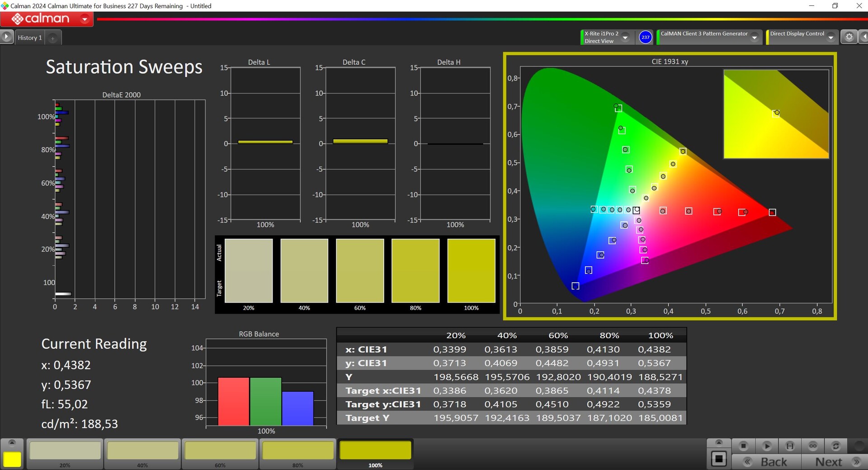Expand CalMAN Client 3 Pattern Generator dropdown

(x=754, y=38)
